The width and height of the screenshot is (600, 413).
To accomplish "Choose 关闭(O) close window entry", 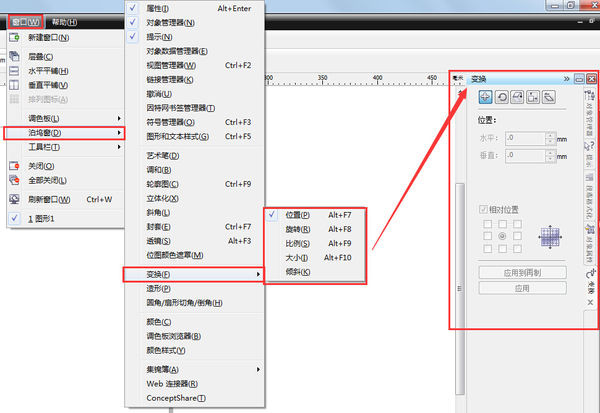I will coord(65,166).
